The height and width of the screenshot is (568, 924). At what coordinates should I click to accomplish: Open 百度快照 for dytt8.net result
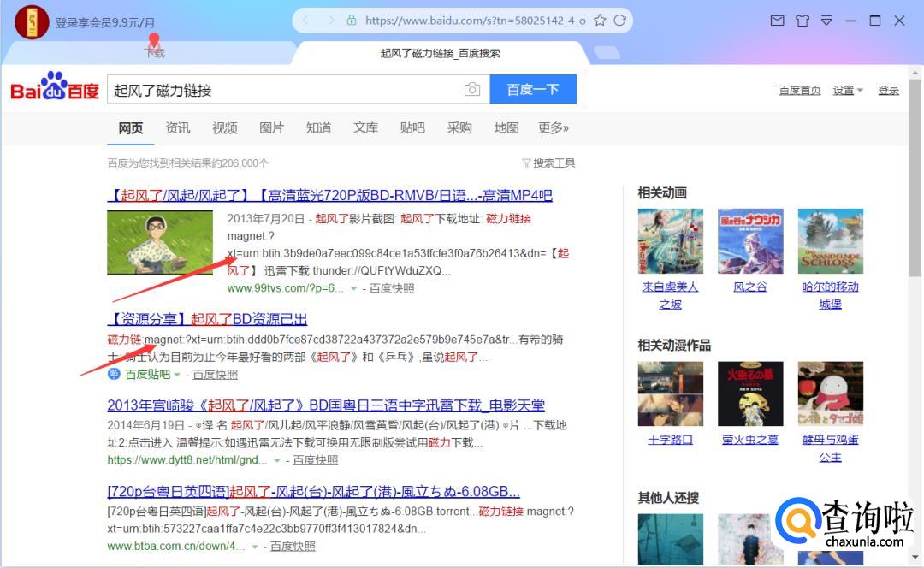[x=315, y=459]
